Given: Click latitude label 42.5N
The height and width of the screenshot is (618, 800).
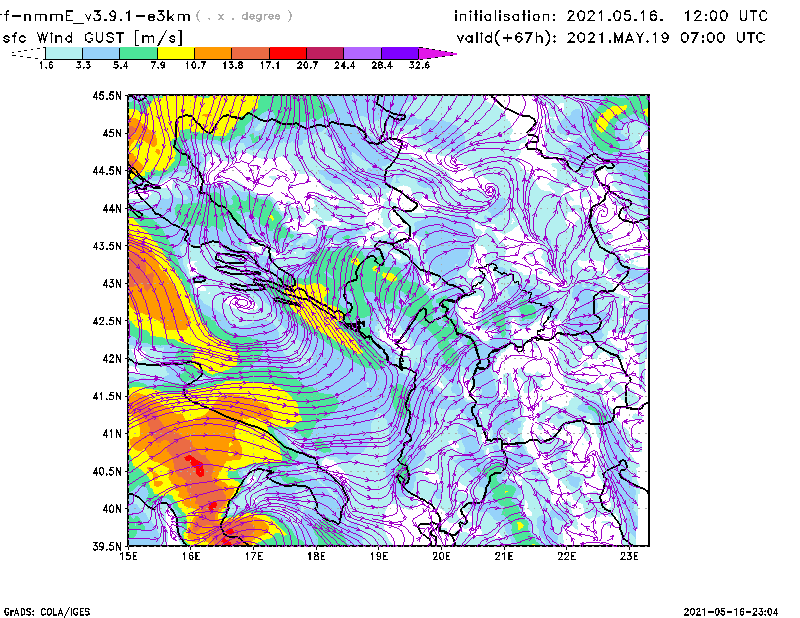Looking at the screenshot, I should point(107,321).
